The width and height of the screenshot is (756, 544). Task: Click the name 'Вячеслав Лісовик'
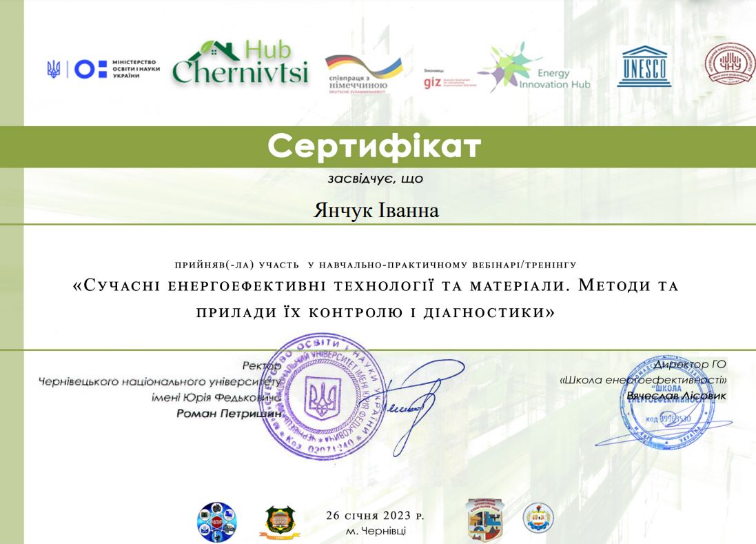677,396
